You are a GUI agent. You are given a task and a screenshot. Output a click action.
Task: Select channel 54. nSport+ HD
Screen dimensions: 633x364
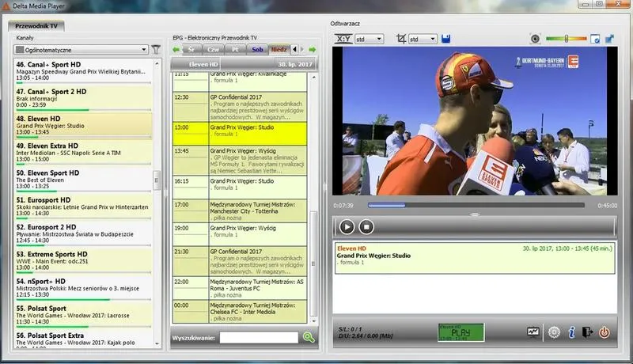coord(83,288)
